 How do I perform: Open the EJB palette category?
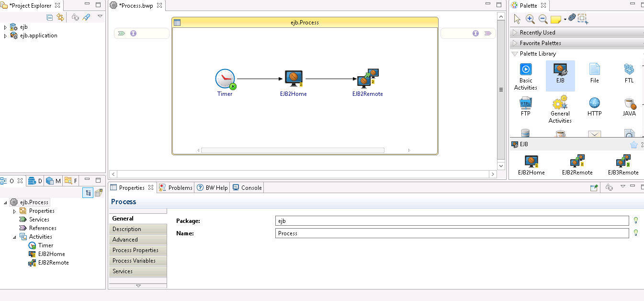coord(560,75)
